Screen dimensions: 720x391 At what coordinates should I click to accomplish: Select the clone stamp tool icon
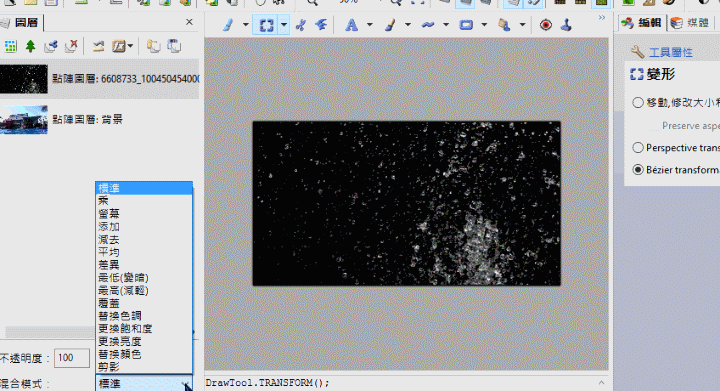point(566,25)
